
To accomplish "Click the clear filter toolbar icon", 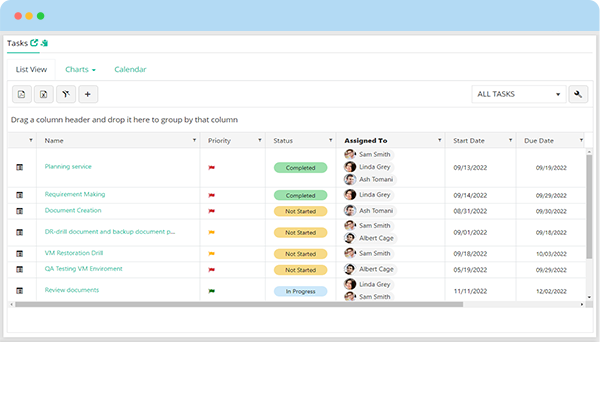I will (66, 94).
